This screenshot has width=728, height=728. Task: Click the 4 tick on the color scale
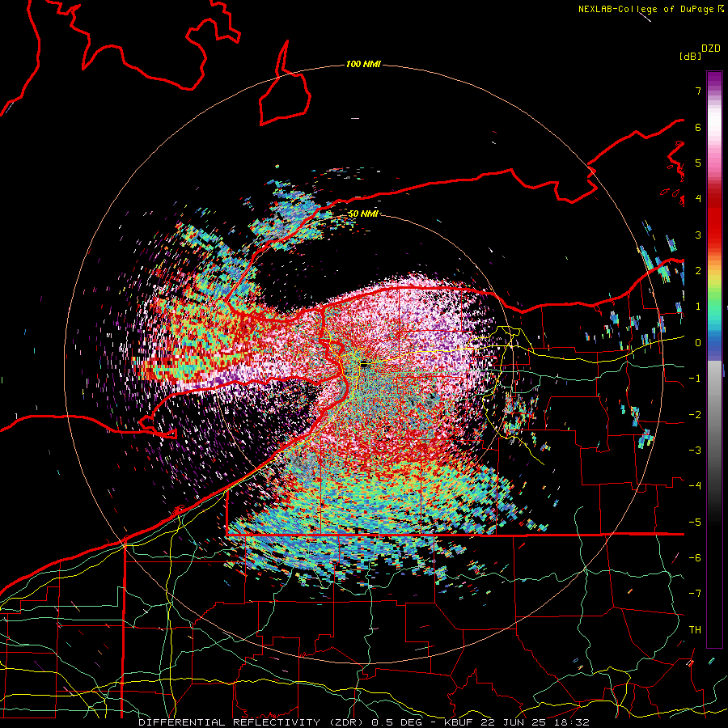tap(698, 199)
